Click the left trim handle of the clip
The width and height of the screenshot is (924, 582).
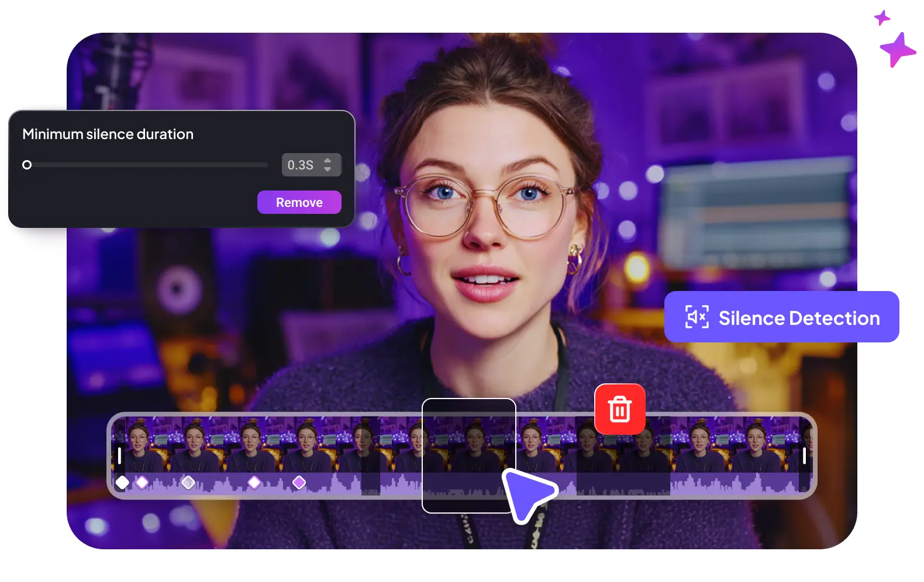tap(119, 456)
